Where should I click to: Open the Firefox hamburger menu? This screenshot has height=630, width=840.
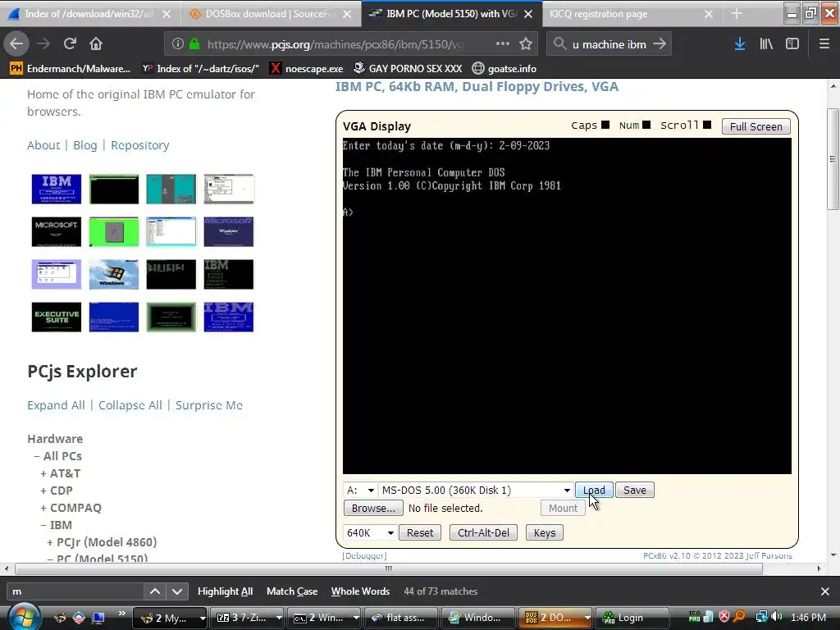pos(824,44)
